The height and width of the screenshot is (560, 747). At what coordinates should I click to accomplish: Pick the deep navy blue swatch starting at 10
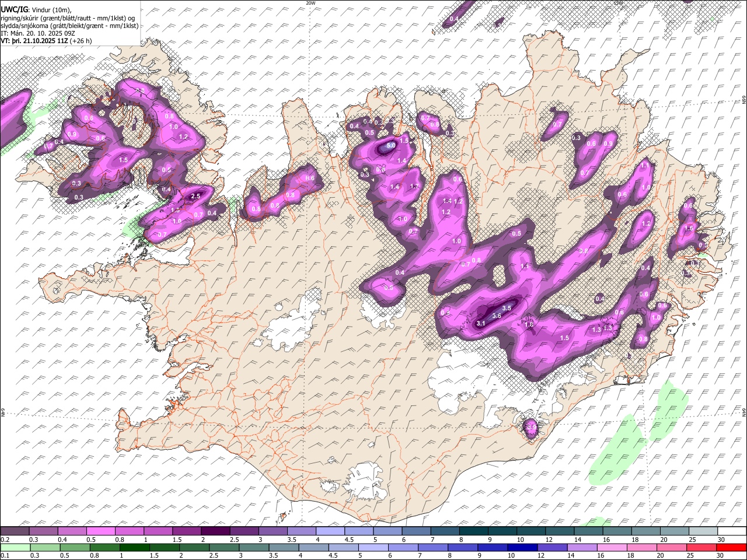(522, 547)
